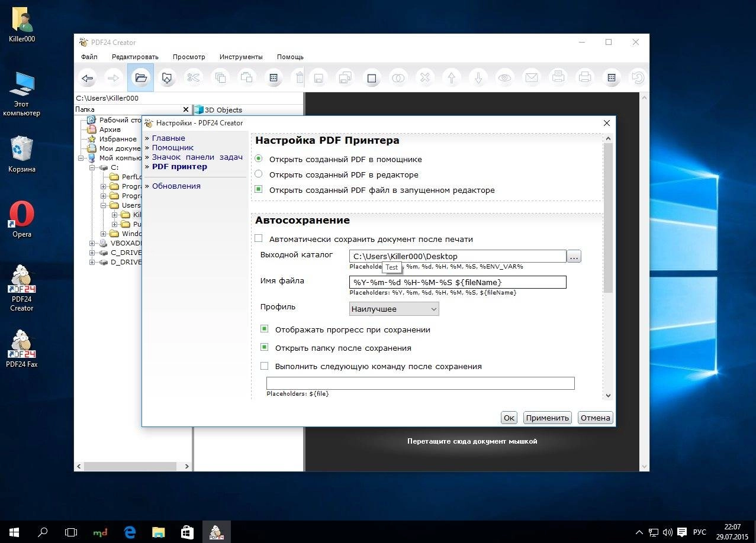The width and height of the screenshot is (756, 543).
Task: Click the 'Имя файла' input field
Action: pyautogui.click(x=458, y=282)
